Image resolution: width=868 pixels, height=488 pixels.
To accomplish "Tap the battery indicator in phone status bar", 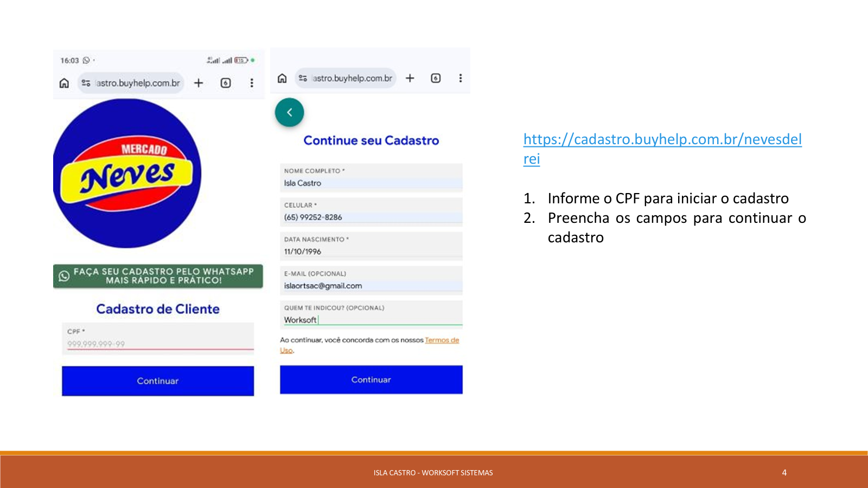I will (241, 60).
